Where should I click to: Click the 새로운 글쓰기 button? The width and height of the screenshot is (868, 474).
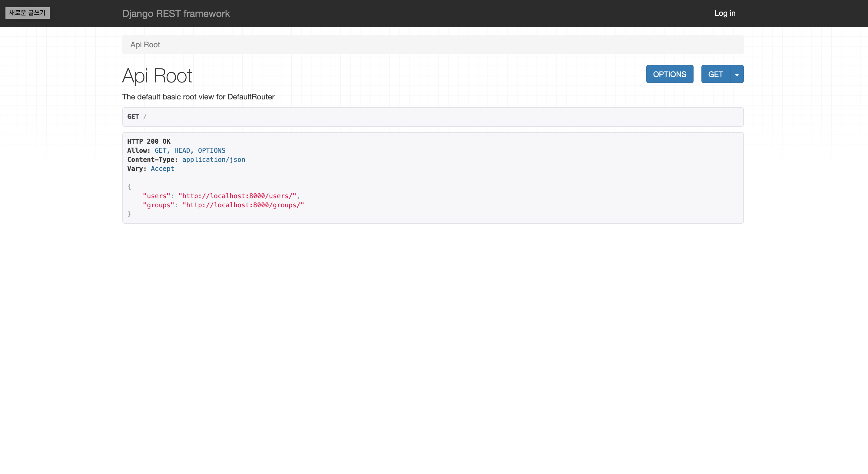(27, 13)
